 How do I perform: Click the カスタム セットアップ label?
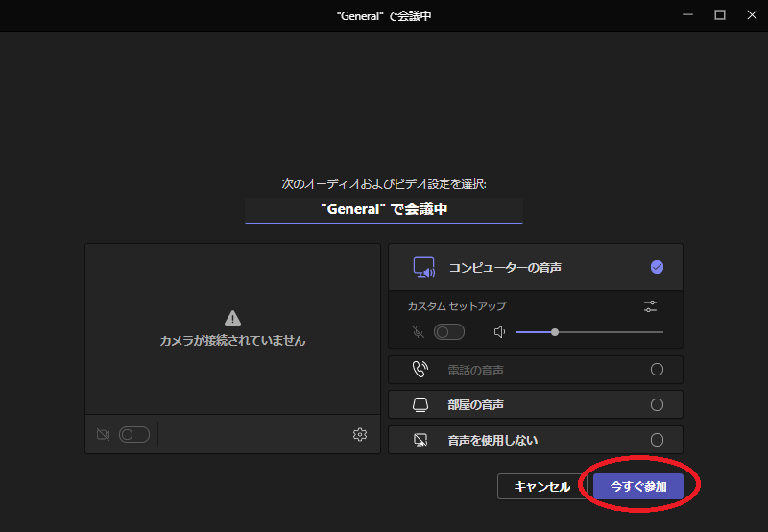pos(457,306)
